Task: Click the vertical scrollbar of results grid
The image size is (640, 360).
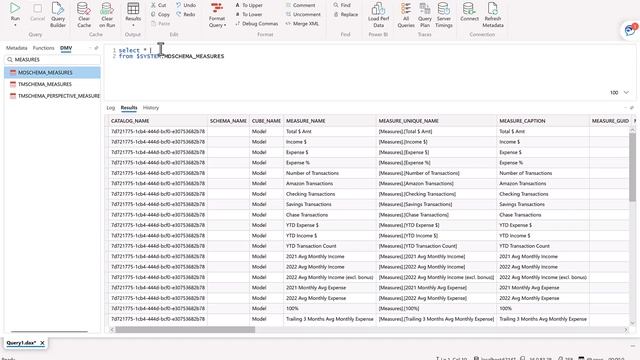Action: point(633,167)
